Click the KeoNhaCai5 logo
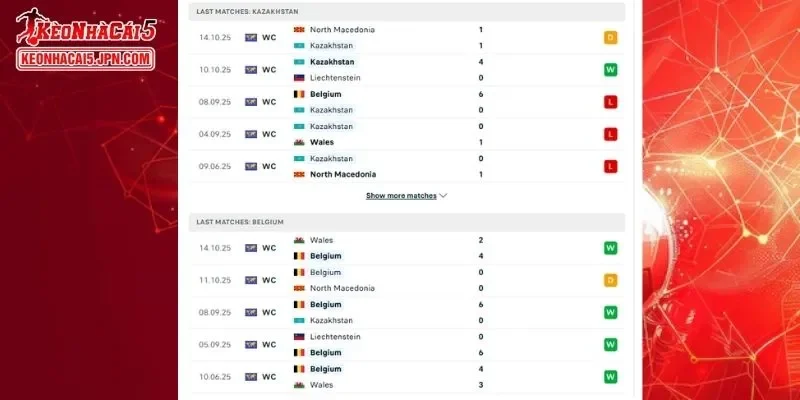800x400 pixels. pyautogui.click(x=84, y=41)
